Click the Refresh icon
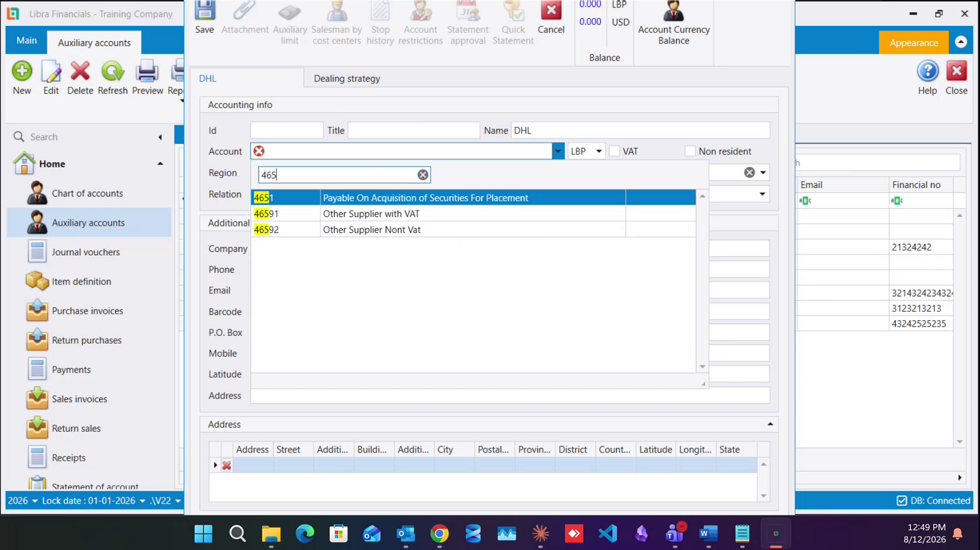 (x=112, y=78)
